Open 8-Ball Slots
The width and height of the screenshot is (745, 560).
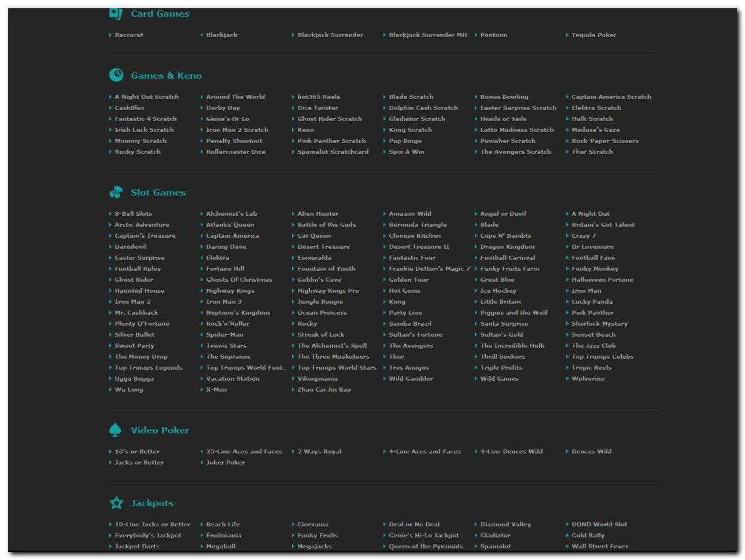point(134,214)
